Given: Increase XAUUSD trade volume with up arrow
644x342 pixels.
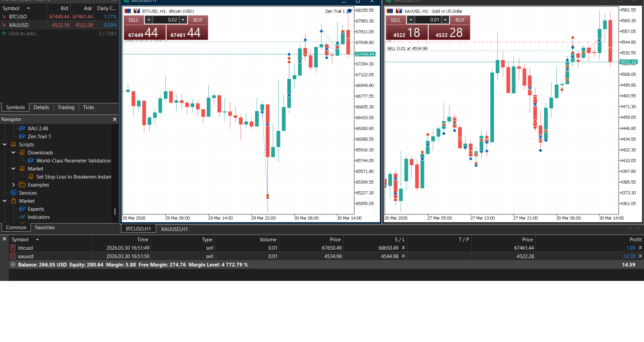Looking at the screenshot, I should tap(445, 20).
